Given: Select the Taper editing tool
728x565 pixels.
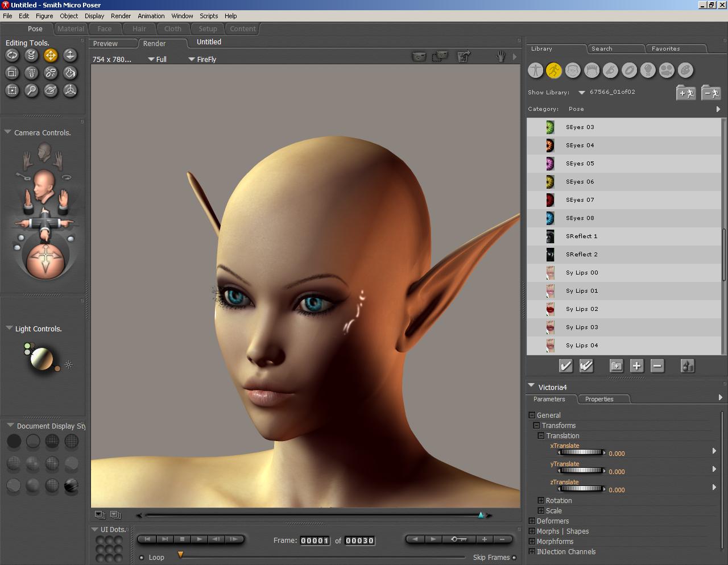Looking at the screenshot, I should [x=31, y=73].
